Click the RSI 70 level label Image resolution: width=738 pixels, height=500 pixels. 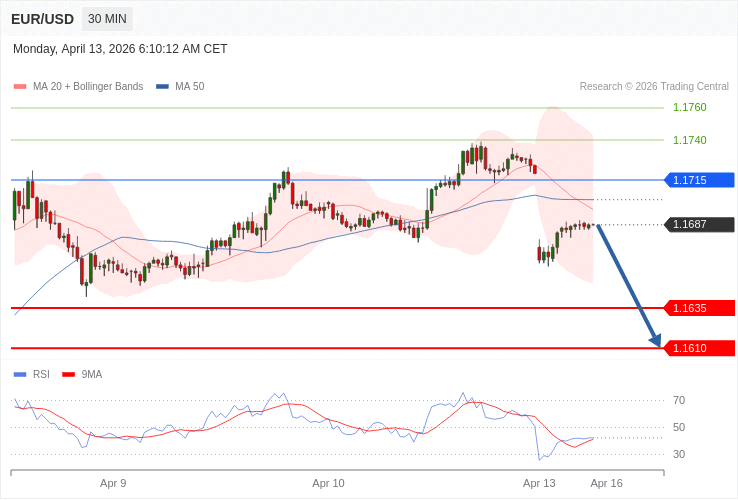679,400
